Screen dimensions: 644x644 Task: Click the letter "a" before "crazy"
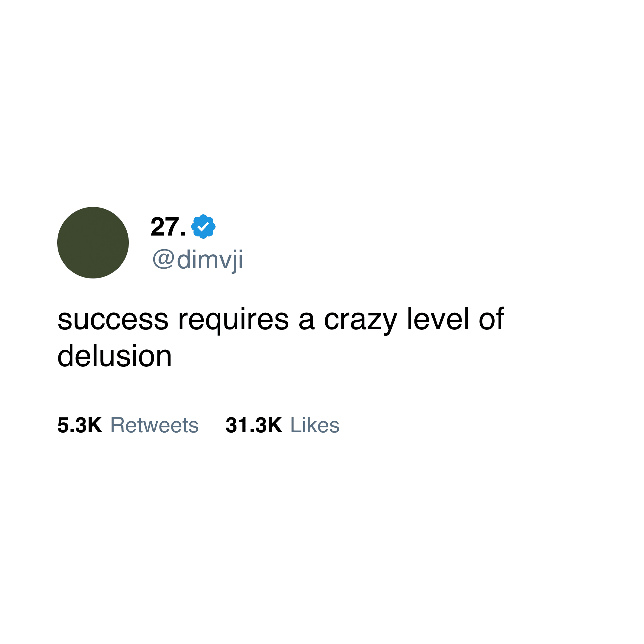(x=306, y=321)
